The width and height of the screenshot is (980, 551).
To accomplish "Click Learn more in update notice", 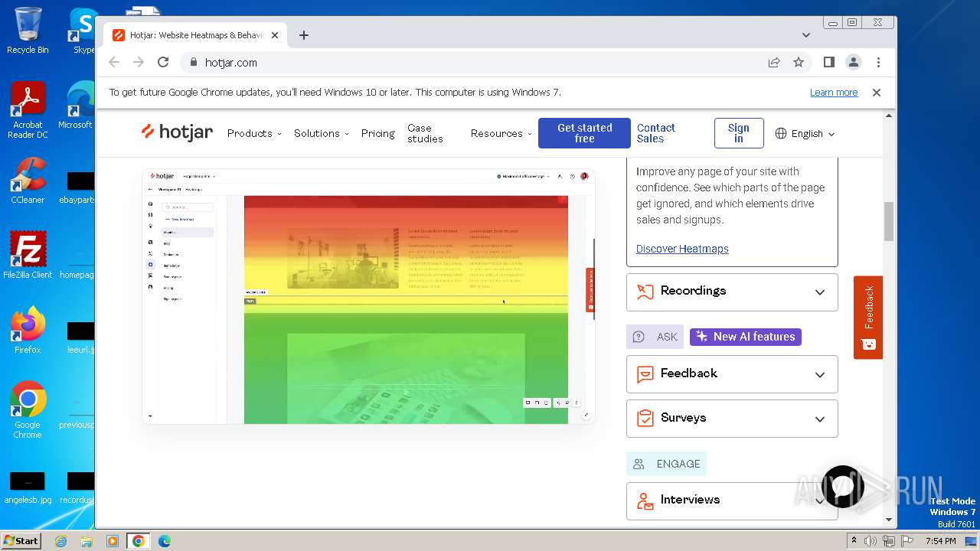I will [834, 93].
